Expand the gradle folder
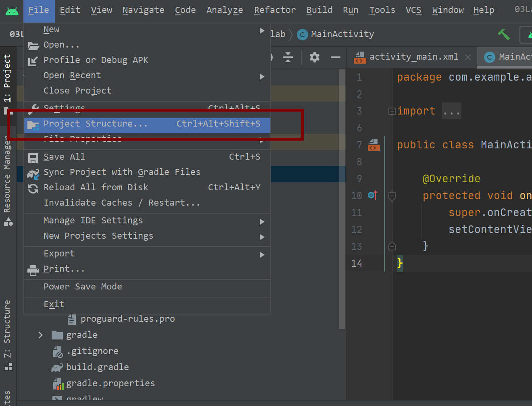 40,335
